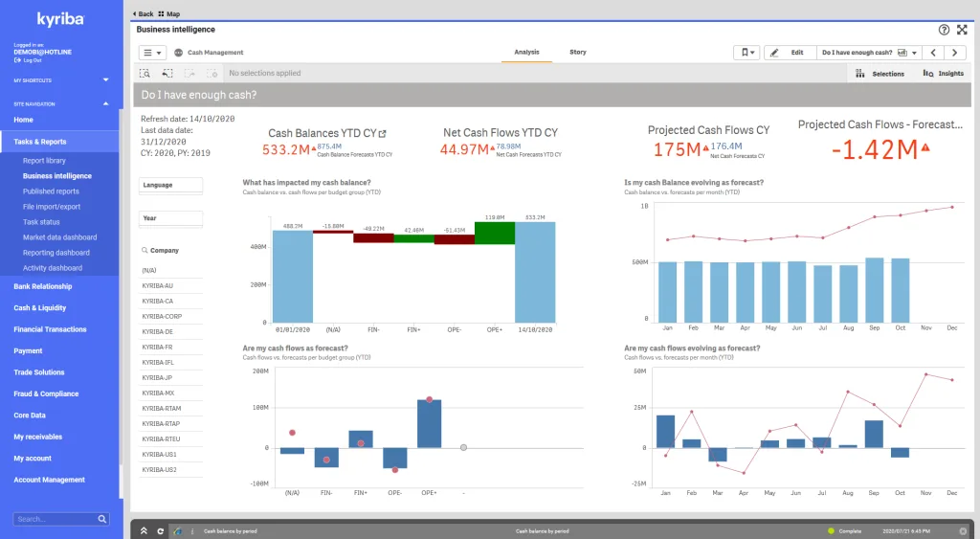
Task: Open Reporting dashboard
Action: (x=56, y=253)
